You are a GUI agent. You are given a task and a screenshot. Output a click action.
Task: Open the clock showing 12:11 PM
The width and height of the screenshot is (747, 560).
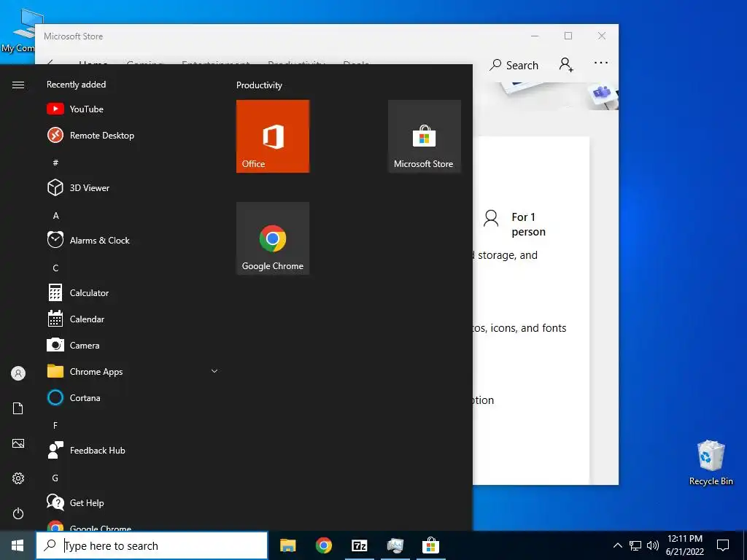(684, 545)
